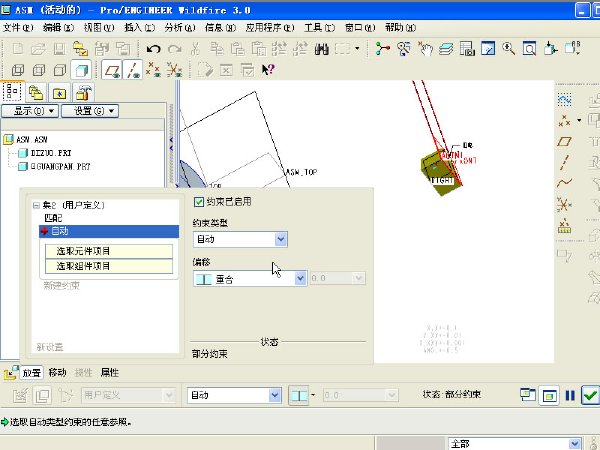Uncheck the 约束已启用 checkbox
This screenshot has width=600, height=450.
[199, 202]
